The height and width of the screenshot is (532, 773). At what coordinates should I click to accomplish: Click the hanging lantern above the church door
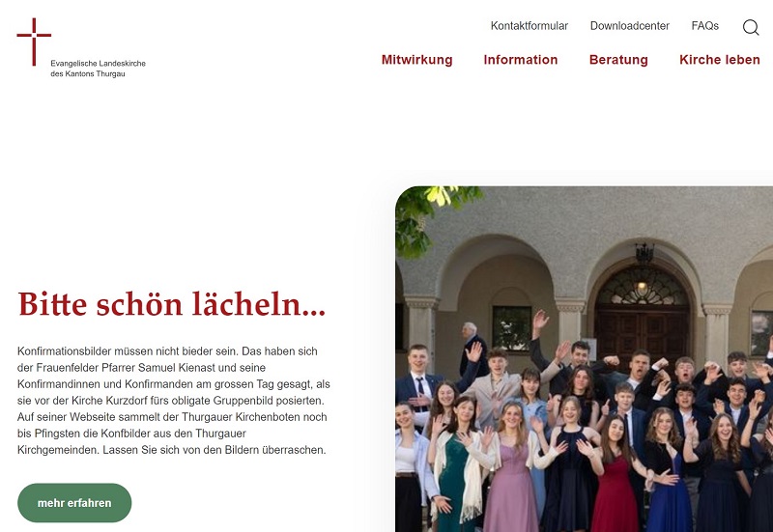(x=644, y=256)
